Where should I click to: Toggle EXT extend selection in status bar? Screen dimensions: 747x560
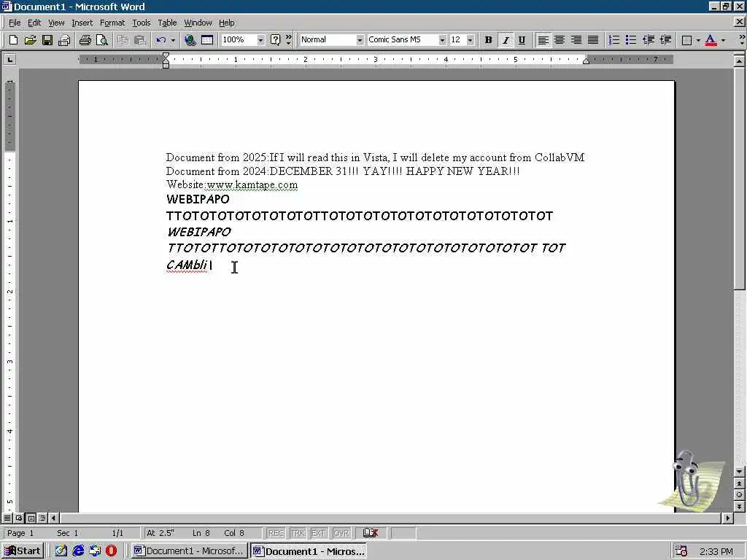318,533
